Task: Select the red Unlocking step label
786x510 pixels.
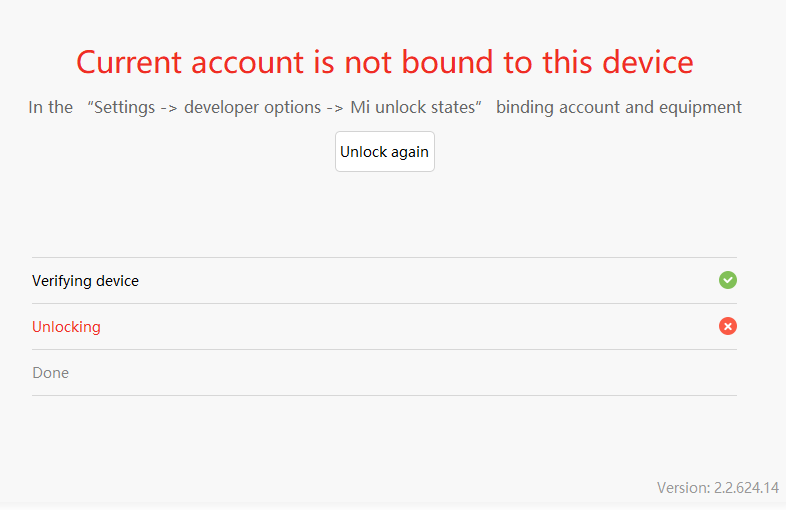Action: point(66,327)
